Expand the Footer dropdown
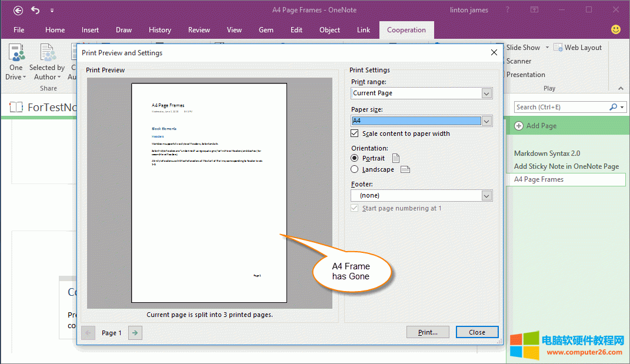The height and width of the screenshot is (364, 630). [x=486, y=195]
